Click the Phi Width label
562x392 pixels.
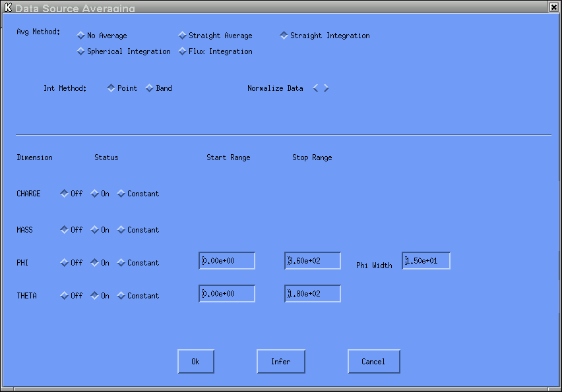(x=374, y=266)
